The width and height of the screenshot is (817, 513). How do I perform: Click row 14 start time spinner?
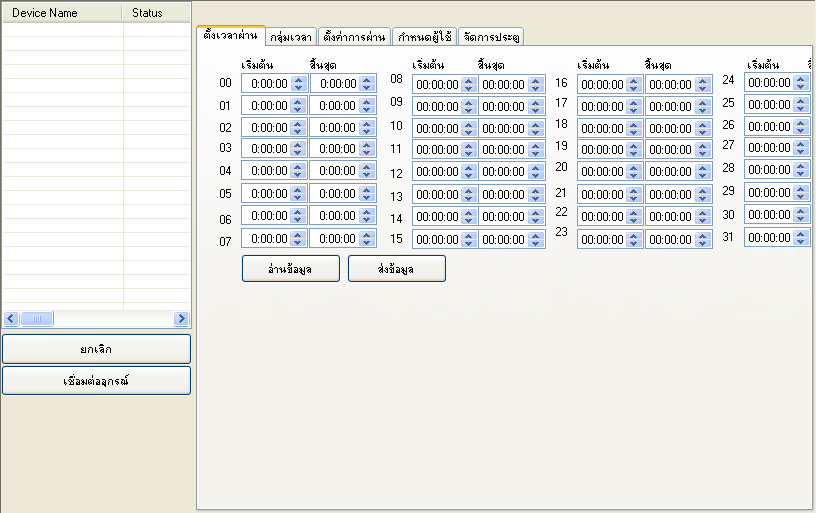[469, 216]
